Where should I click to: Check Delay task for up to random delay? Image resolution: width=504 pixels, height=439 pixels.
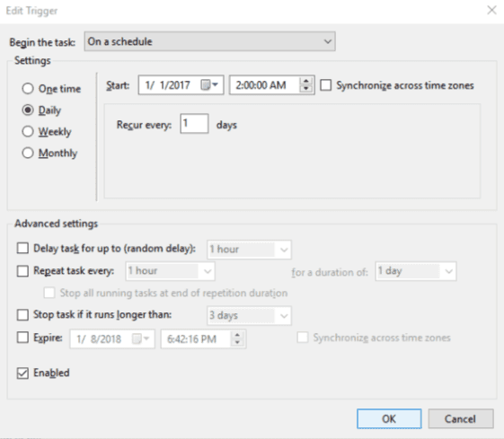tap(22, 249)
